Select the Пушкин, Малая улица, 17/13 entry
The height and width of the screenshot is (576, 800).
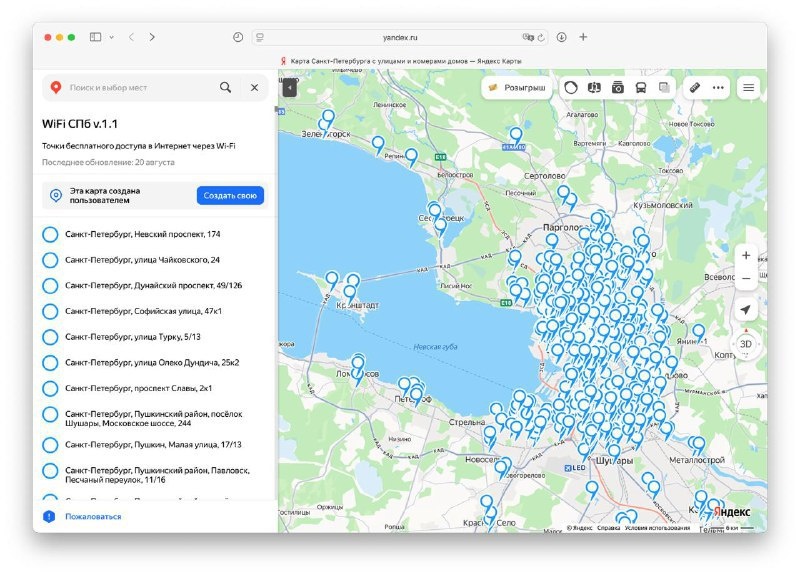(x=153, y=444)
